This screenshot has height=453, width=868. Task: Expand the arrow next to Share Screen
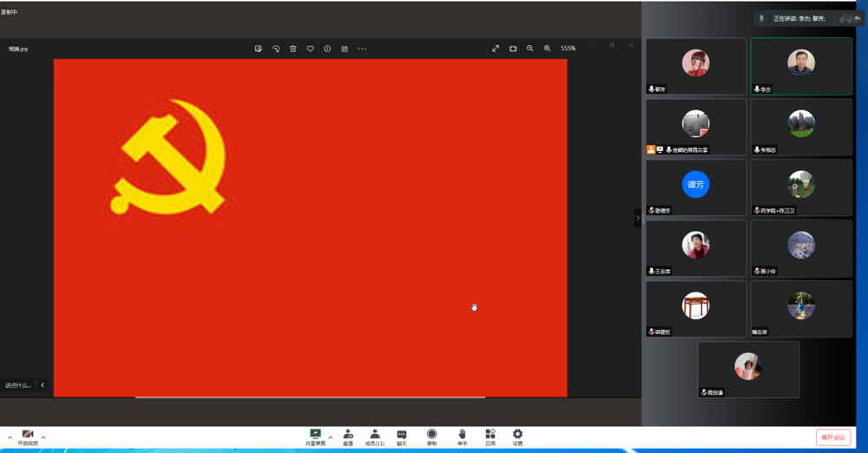point(330,437)
